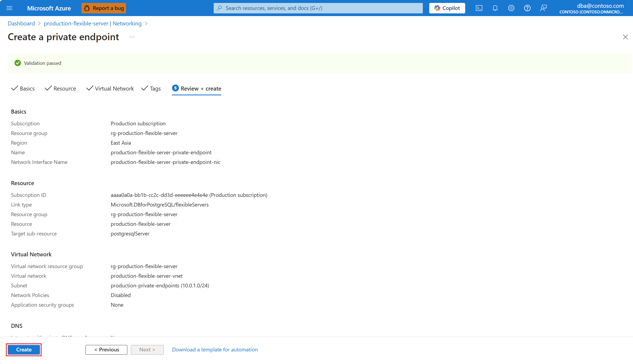Click the search resources input field
Viewport: 633px width, 364px height.
318,8
